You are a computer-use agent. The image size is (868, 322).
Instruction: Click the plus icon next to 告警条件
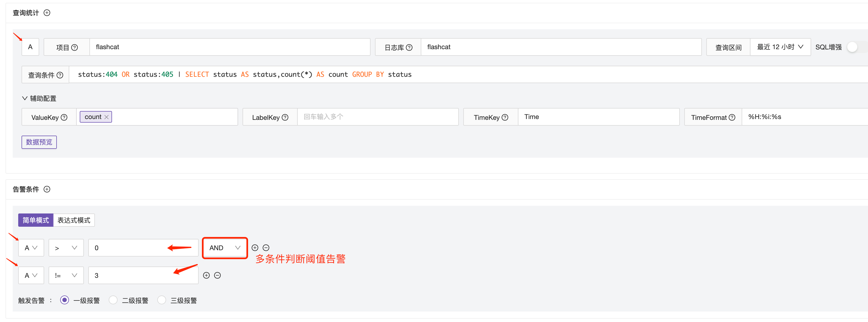click(47, 189)
